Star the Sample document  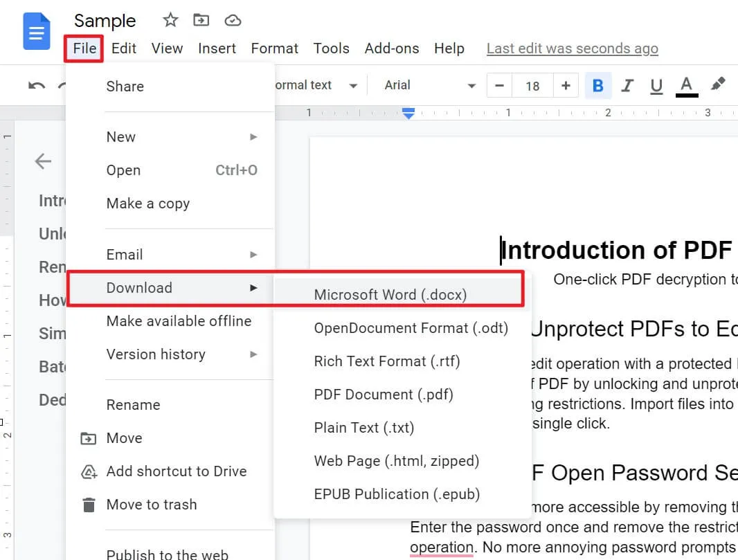[170, 20]
